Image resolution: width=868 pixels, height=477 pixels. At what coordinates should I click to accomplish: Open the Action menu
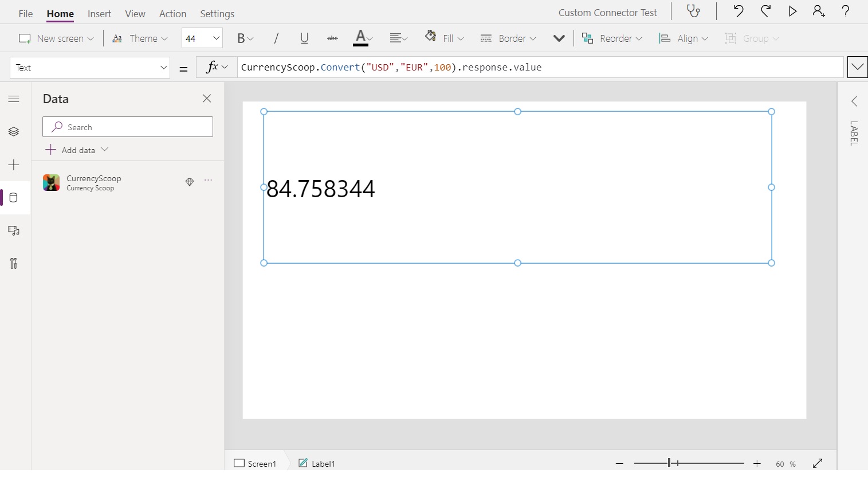[x=172, y=13]
